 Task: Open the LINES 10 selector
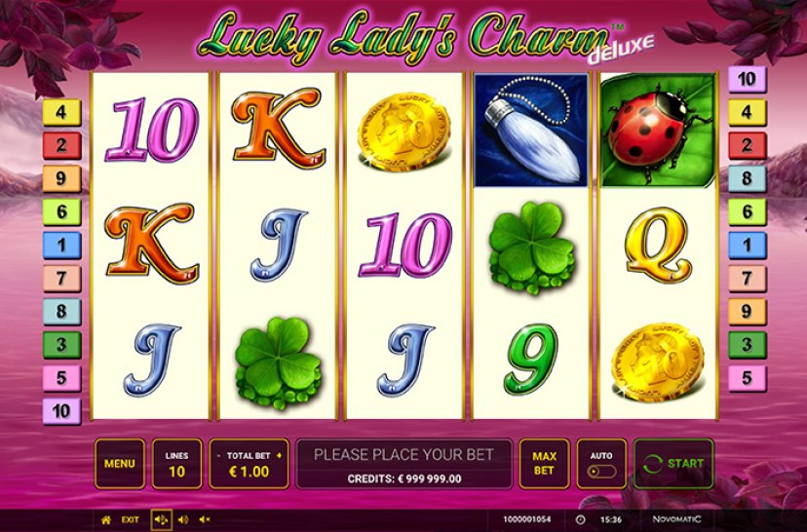[x=176, y=464]
